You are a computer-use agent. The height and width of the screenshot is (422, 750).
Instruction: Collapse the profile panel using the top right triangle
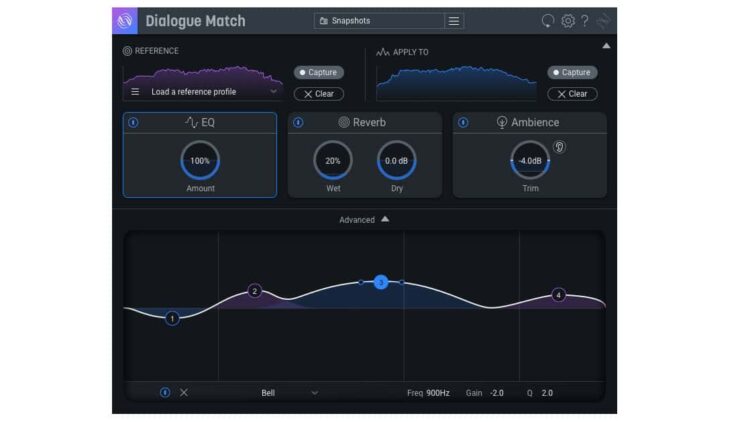pos(606,46)
